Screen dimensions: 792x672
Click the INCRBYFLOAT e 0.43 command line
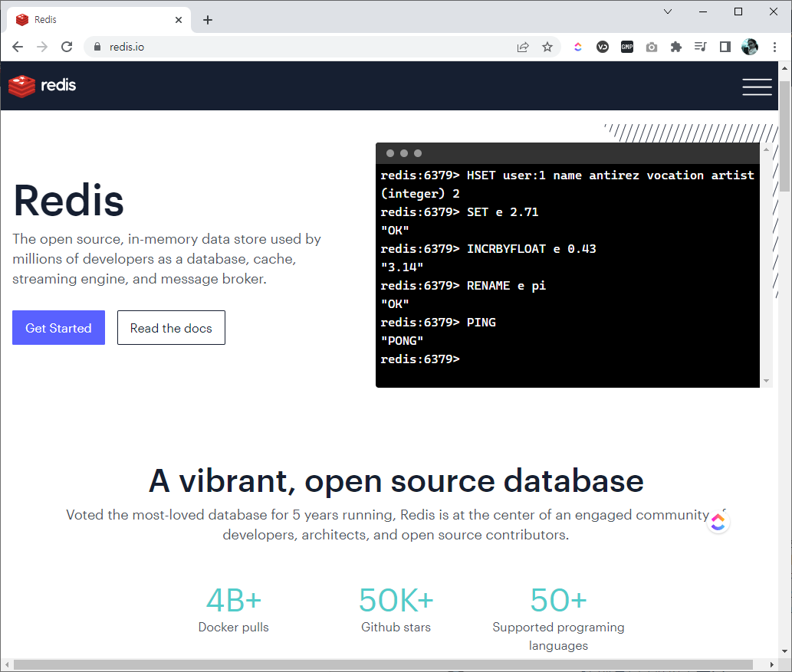click(x=488, y=249)
